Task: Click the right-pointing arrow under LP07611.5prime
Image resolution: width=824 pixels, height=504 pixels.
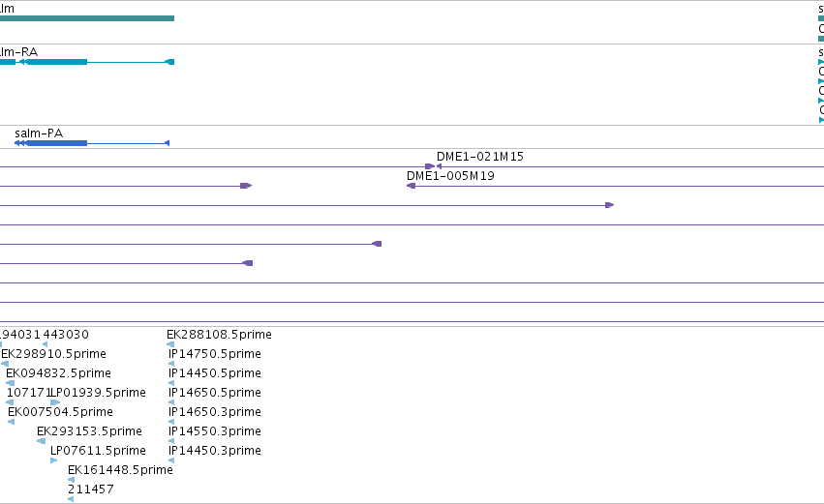Action: point(53,460)
